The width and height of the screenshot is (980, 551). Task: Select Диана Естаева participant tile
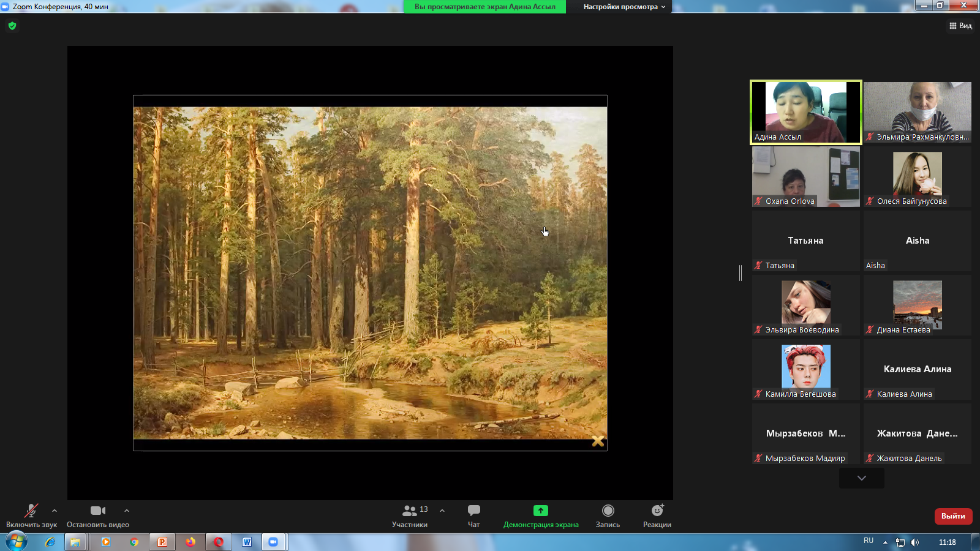click(x=918, y=305)
